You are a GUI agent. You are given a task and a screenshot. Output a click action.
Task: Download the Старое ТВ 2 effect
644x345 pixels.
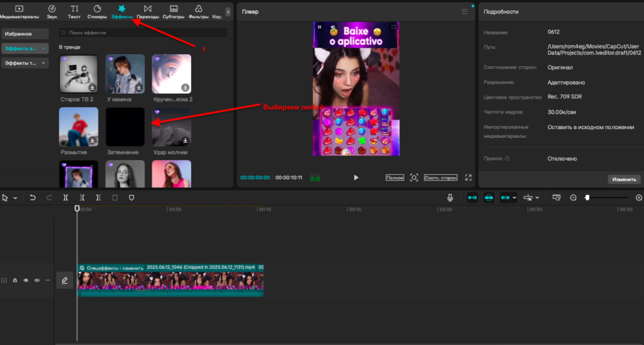pyautogui.click(x=92, y=88)
